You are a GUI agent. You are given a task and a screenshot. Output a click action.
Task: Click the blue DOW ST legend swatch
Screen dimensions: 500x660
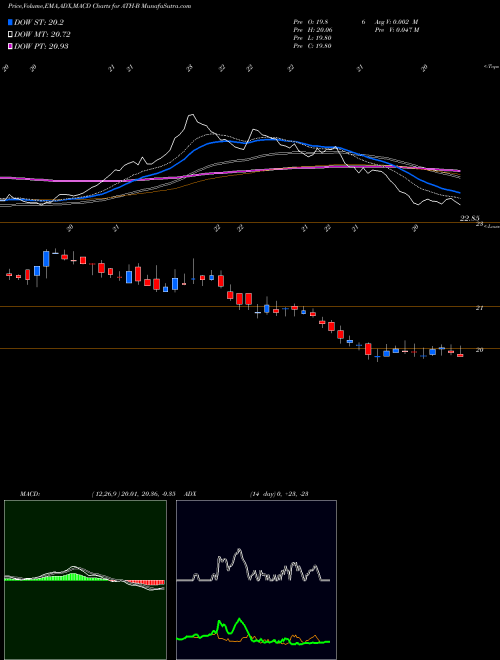click(x=10, y=22)
